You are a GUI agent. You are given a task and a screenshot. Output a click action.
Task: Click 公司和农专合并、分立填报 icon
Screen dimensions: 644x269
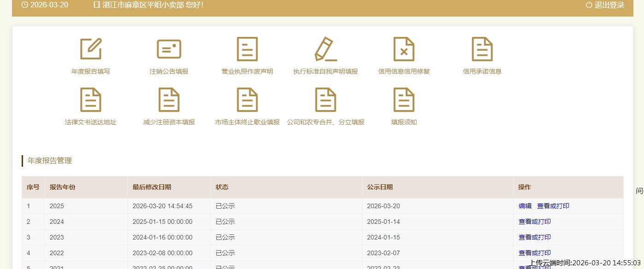coord(326,100)
